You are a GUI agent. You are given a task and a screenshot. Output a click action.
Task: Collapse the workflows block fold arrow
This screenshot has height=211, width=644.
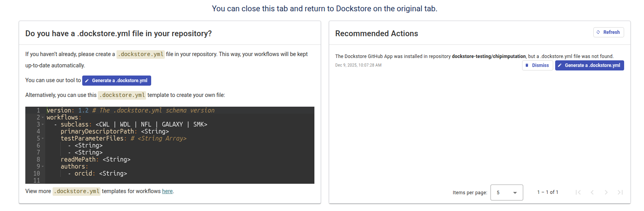pyautogui.click(x=43, y=118)
